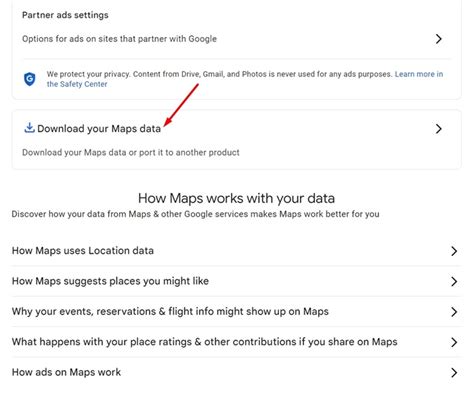Expand the Download your Maps data chevron
This screenshot has height=400, width=474.
pyautogui.click(x=439, y=129)
